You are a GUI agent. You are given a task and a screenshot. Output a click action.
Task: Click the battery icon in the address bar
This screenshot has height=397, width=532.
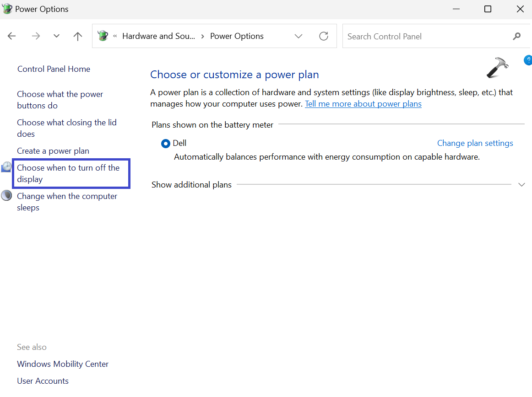(x=103, y=36)
